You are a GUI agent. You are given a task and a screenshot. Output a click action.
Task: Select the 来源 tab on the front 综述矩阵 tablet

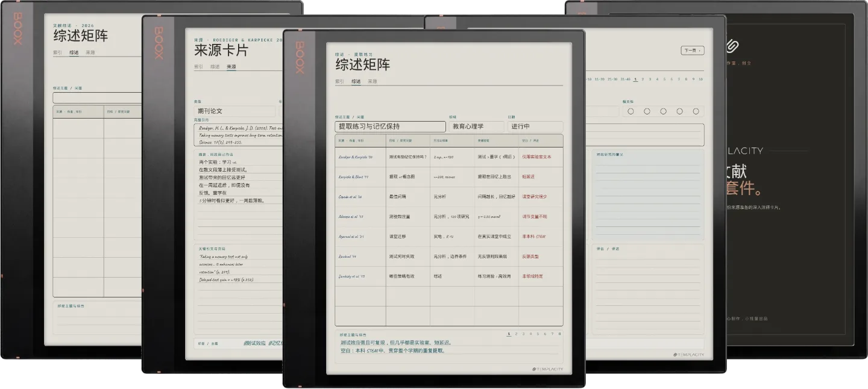[x=372, y=81]
